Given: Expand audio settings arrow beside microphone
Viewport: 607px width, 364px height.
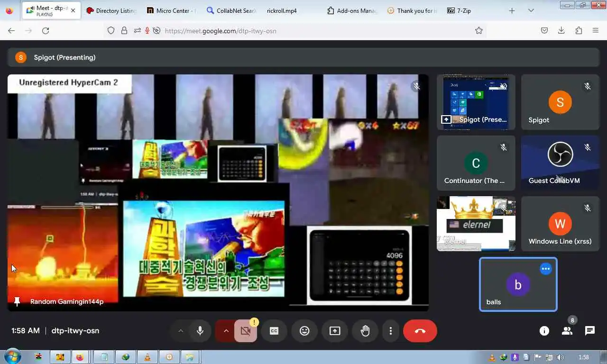Looking at the screenshot, I should (x=180, y=331).
